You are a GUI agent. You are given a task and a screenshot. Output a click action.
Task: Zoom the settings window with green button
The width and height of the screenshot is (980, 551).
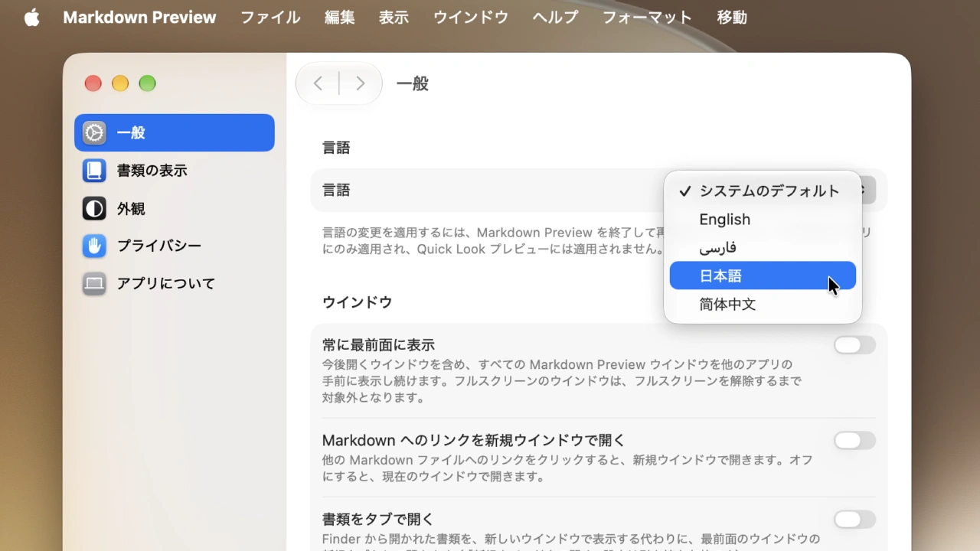148,83
